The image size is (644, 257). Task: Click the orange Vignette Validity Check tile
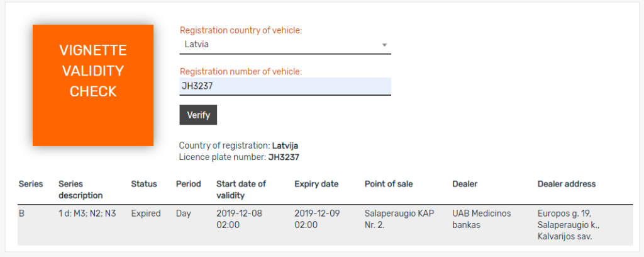tap(93, 86)
